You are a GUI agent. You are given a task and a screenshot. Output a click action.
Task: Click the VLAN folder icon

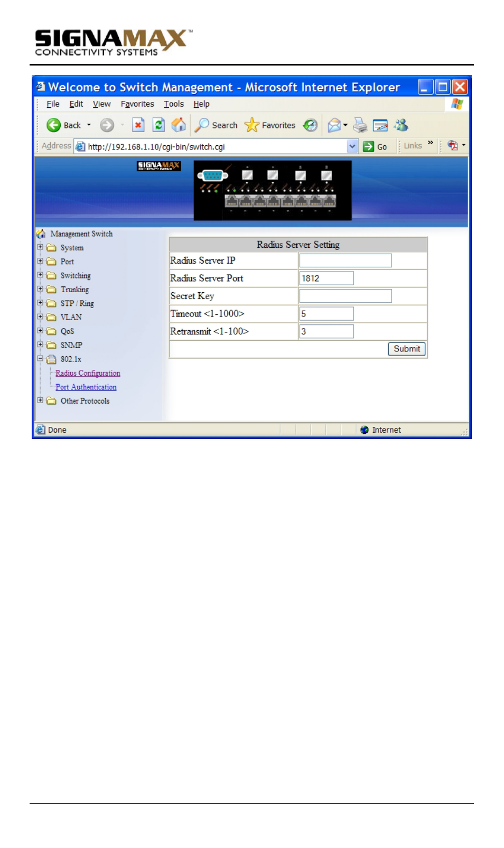point(51,317)
